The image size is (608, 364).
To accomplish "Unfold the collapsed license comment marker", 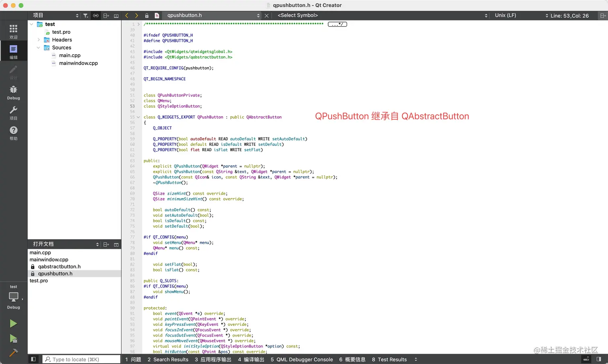I will click(337, 24).
